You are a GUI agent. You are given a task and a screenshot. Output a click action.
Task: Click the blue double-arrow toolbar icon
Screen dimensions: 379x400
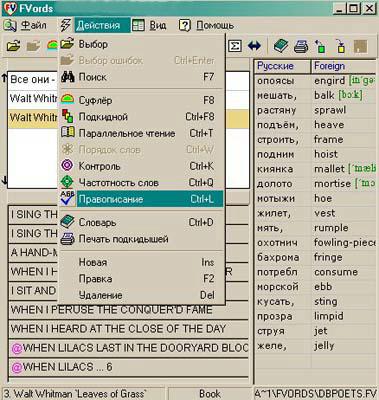pyautogui.click(x=254, y=46)
